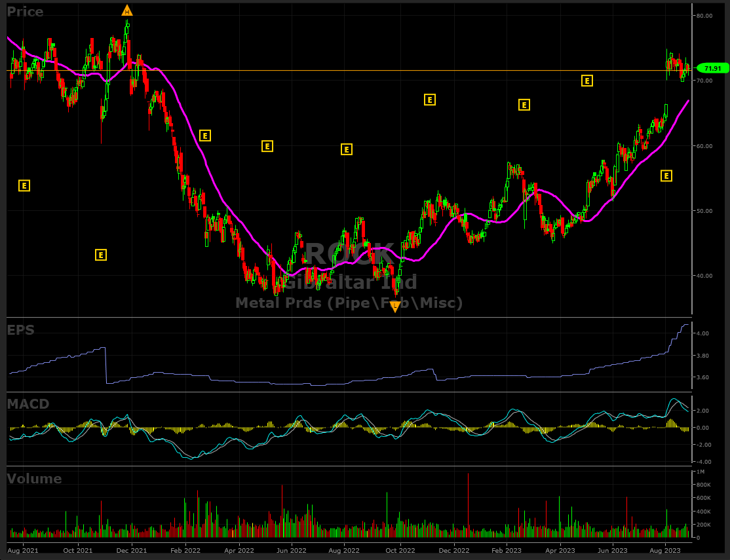The height and width of the screenshot is (560, 730).
Task: Select the February 2022 earnings E marker
Action: point(204,136)
